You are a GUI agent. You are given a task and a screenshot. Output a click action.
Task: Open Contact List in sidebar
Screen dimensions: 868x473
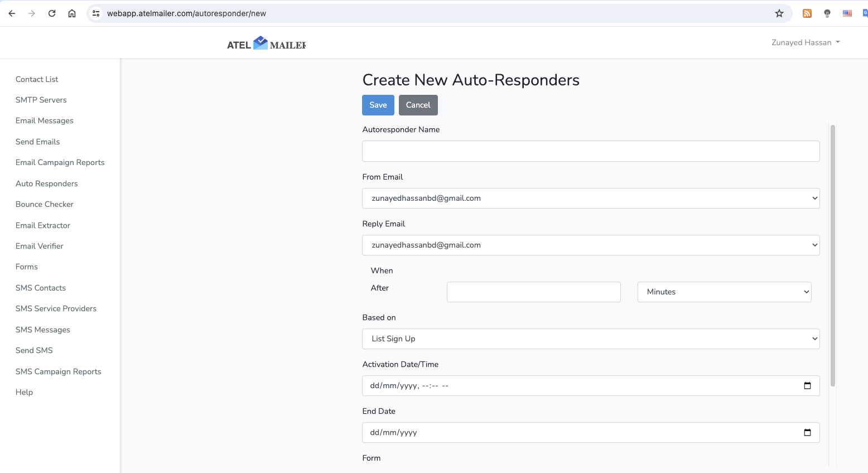[x=37, y=79]
